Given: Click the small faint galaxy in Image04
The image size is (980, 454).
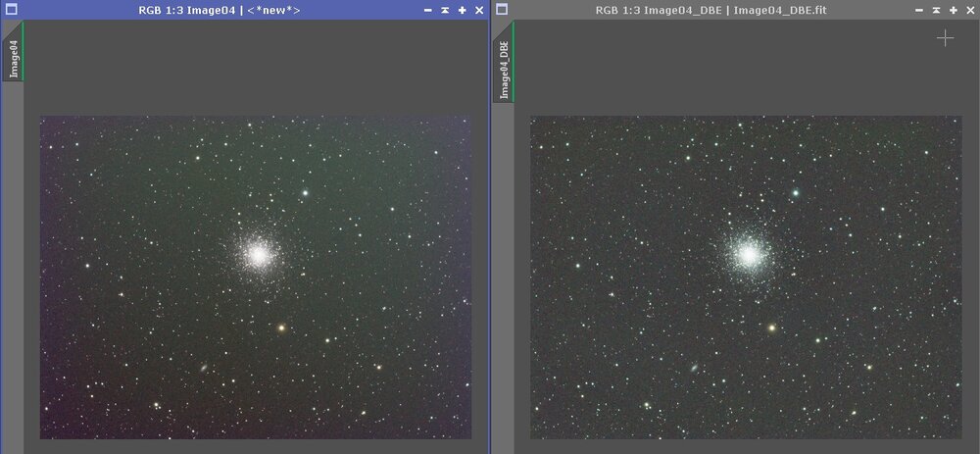Looking at the screenshot, I should tap(204, 369).
